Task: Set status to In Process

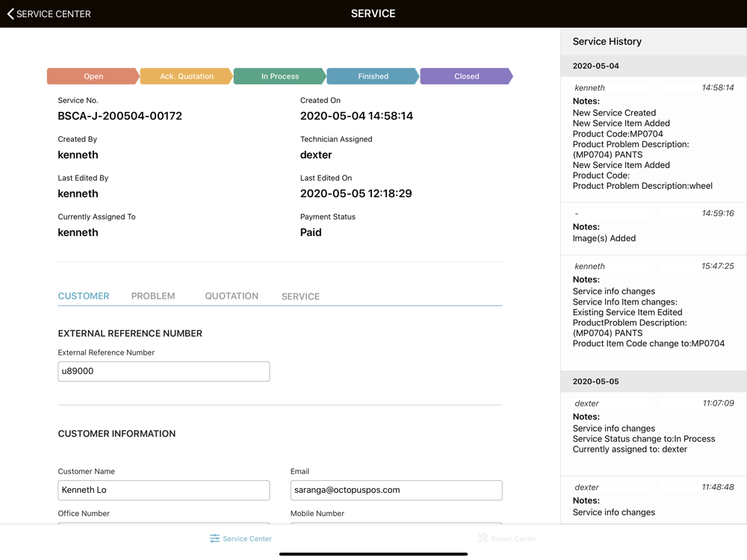Action: (x=279, y=76)
